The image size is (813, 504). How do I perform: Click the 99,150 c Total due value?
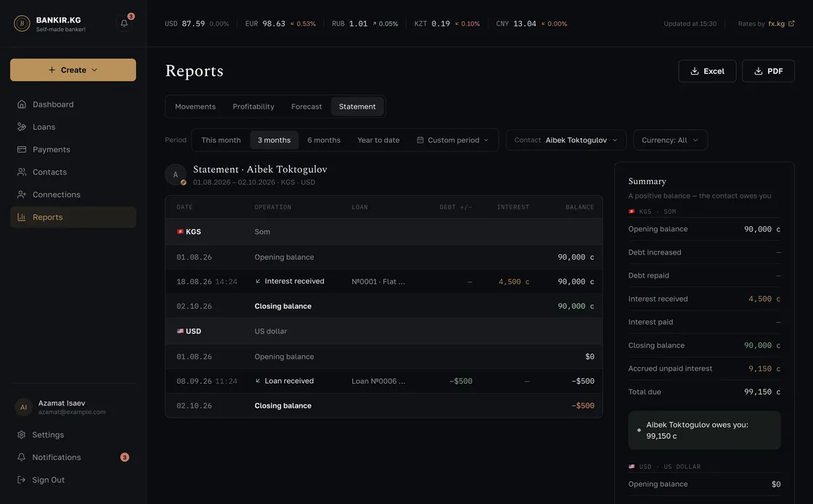pos(762,392)
